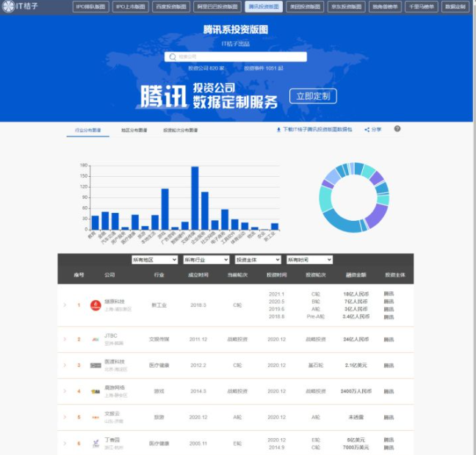This screenshot has width=476, height=455.
Task: Click the download arrow icon
Action: click(x=278, y=130)
